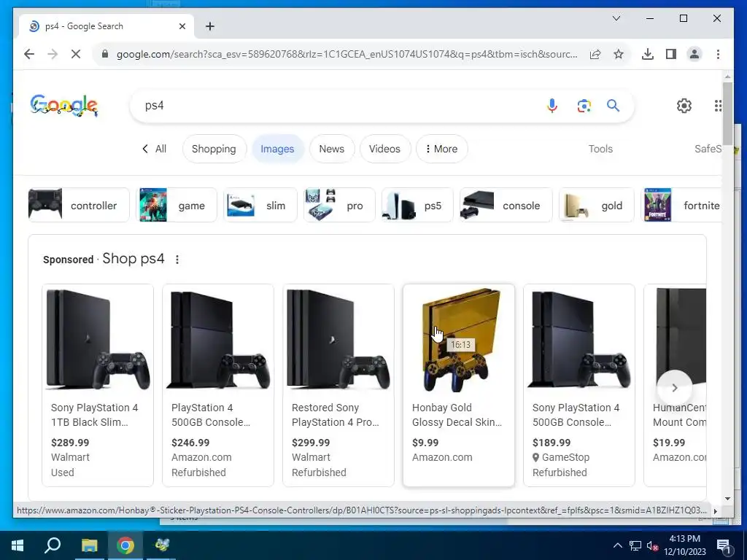Open Restored Sony PlayStation 4 Pro listing
747x560 pixels.
[x=336, y=415]
